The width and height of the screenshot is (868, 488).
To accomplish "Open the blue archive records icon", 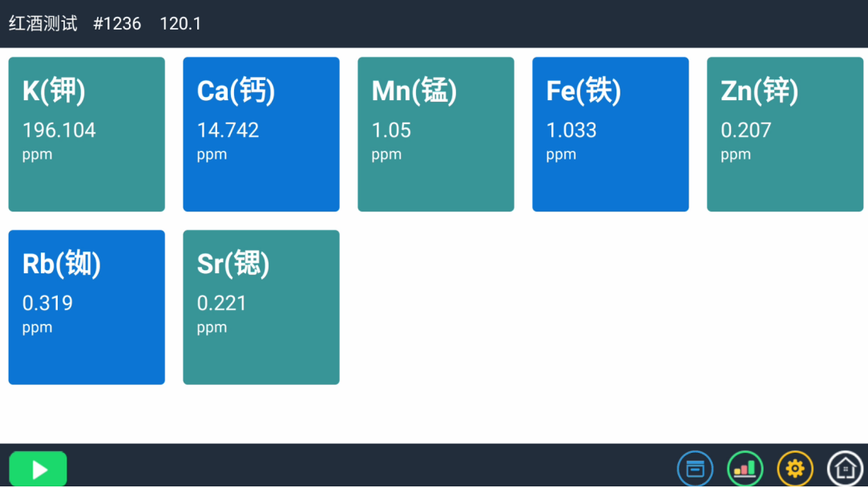I will pos(695,469).
